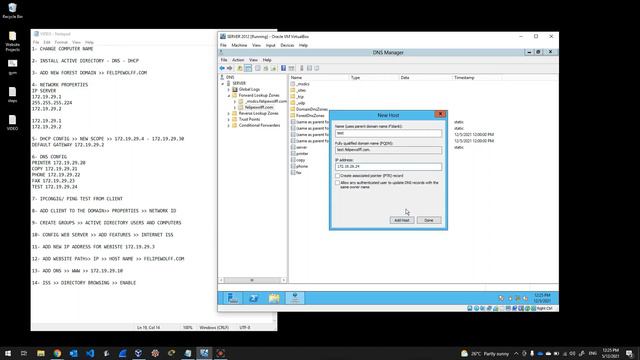Select Reverse Lookup Zones in the tree
The height and width of the screenshot is (360, 640).
coord(258,113)
